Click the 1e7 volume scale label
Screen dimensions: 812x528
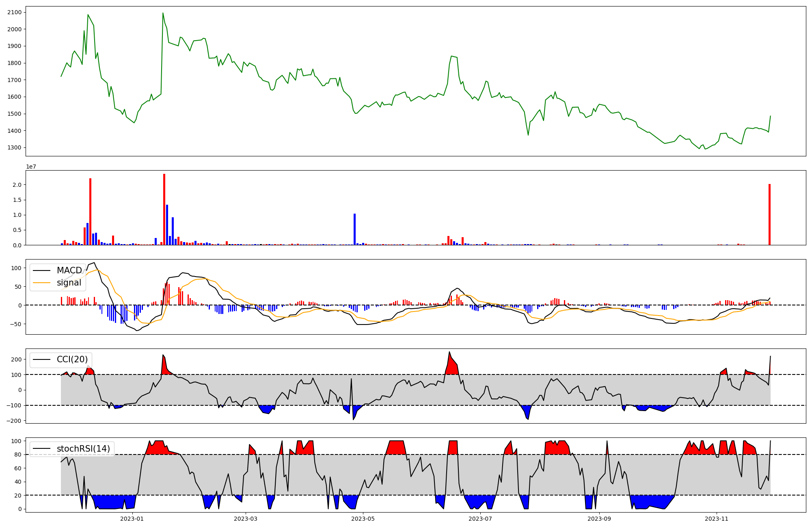point(31,167)
